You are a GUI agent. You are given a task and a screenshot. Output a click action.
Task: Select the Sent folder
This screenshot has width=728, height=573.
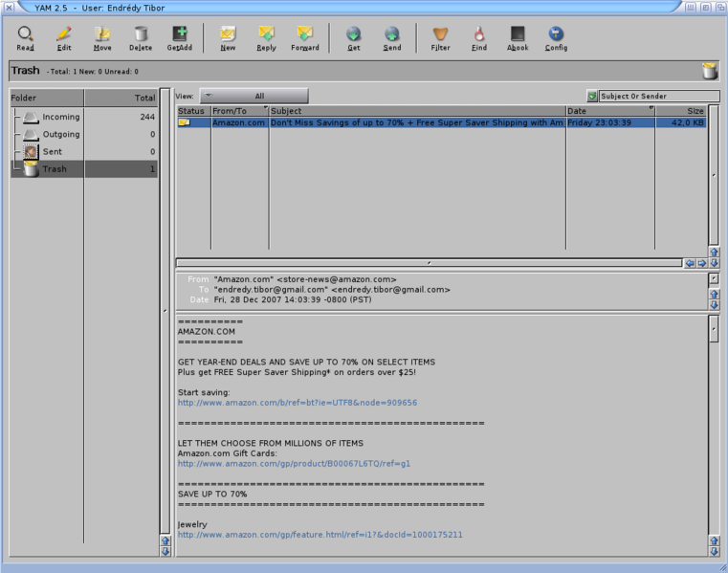(54, 151)
